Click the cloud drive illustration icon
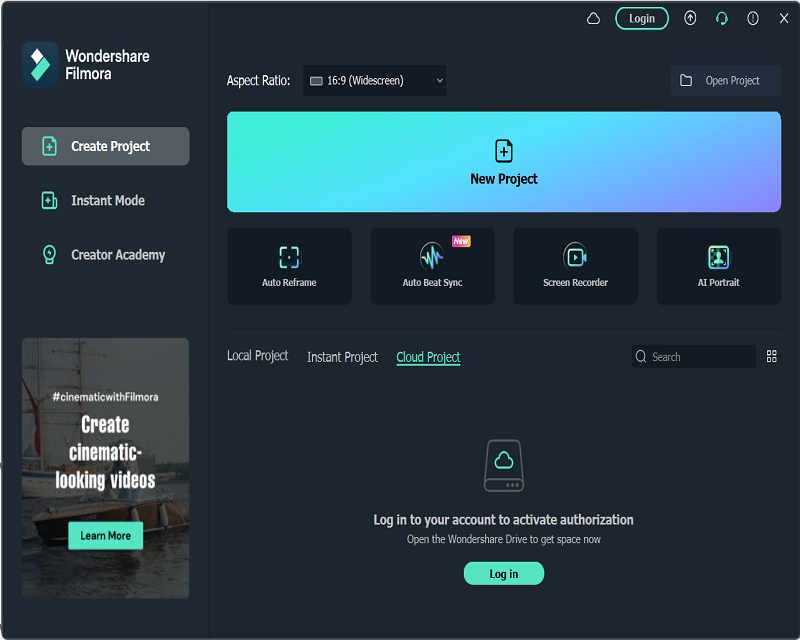 pos(504,465)
